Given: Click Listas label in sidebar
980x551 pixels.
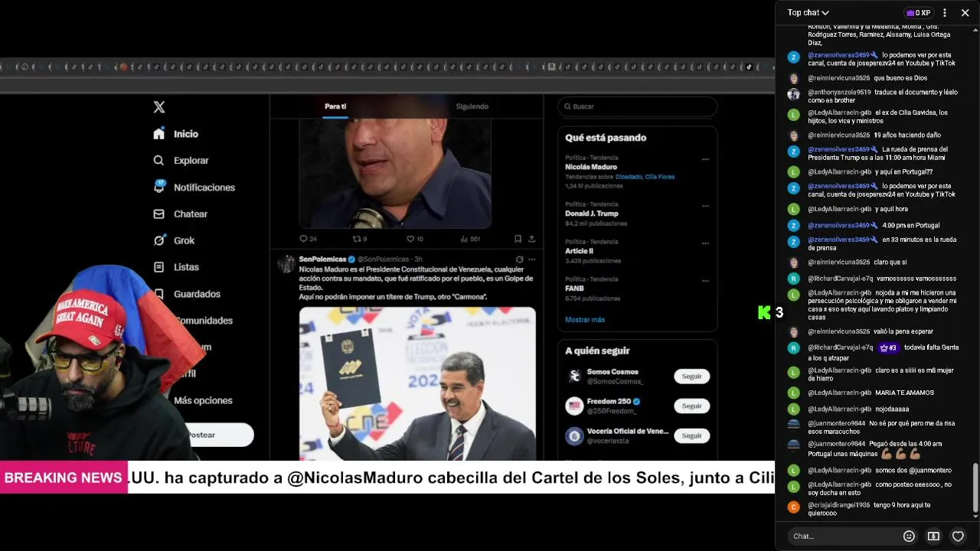Looking at the screenshot, I should click(186, 267).
